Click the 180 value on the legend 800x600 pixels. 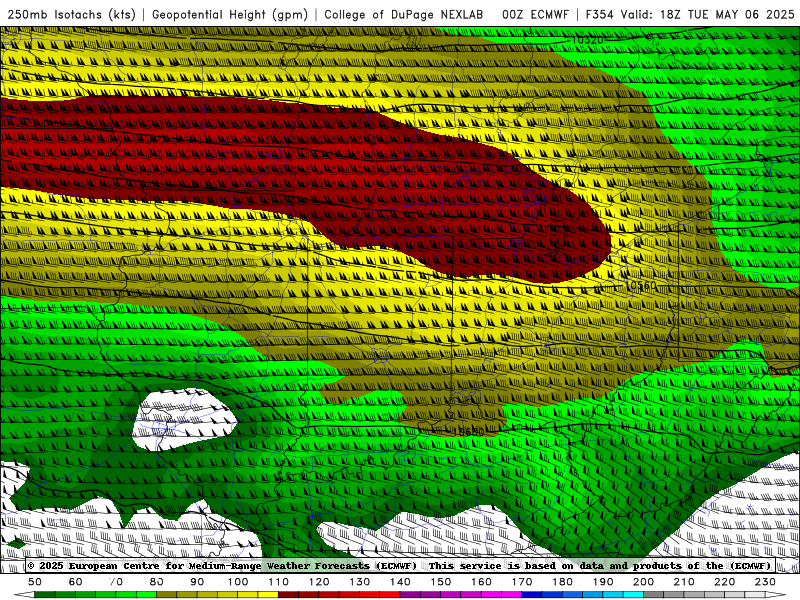point(563,582)
